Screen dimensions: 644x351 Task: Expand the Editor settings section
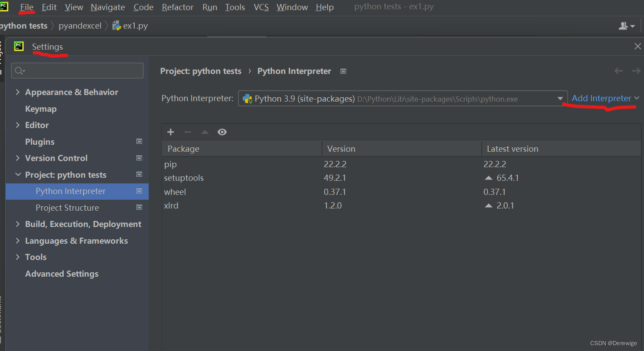tap(18, 125)
